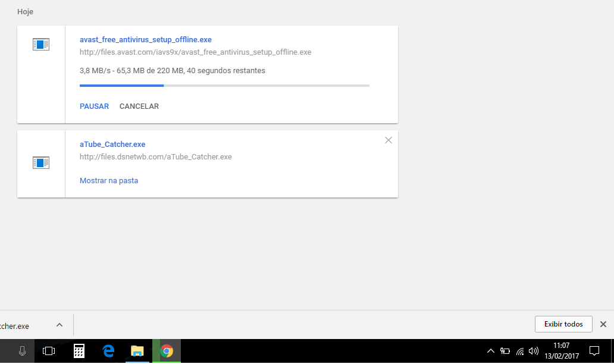The width and height of the screenshot is (614, 364).
Task: Open the Calculator from the taskbar
Action: pos(79,351)
